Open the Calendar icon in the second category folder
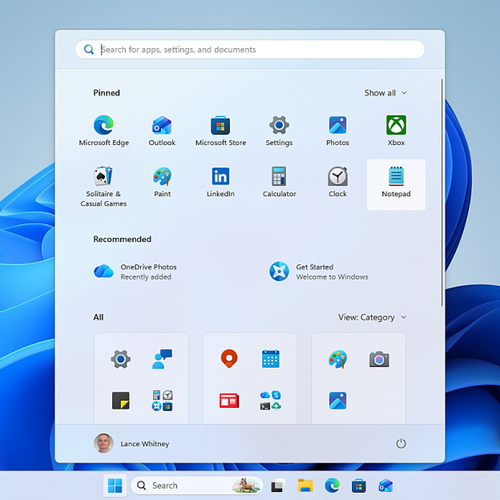Viewport: 500px width, 500px height. (271, 359)
